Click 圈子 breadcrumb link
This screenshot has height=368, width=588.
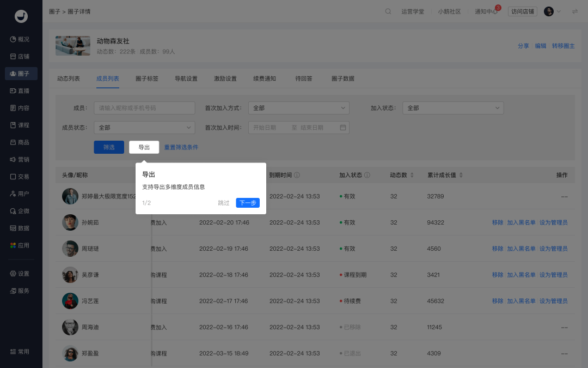click(54, 11)
